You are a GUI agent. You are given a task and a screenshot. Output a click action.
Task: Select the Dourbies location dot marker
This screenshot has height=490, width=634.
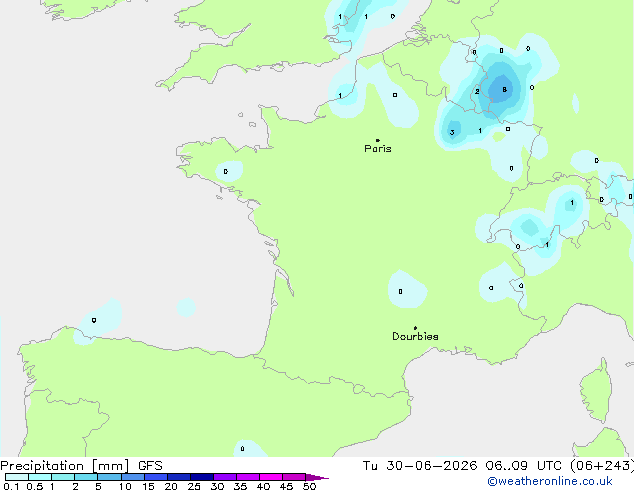[415, 328]
